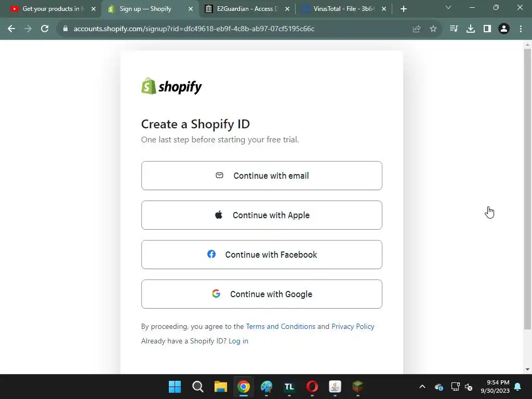Screen dimensions: 532x399
Task: Click the scrollbar down arrow
Action: [527, 369]
